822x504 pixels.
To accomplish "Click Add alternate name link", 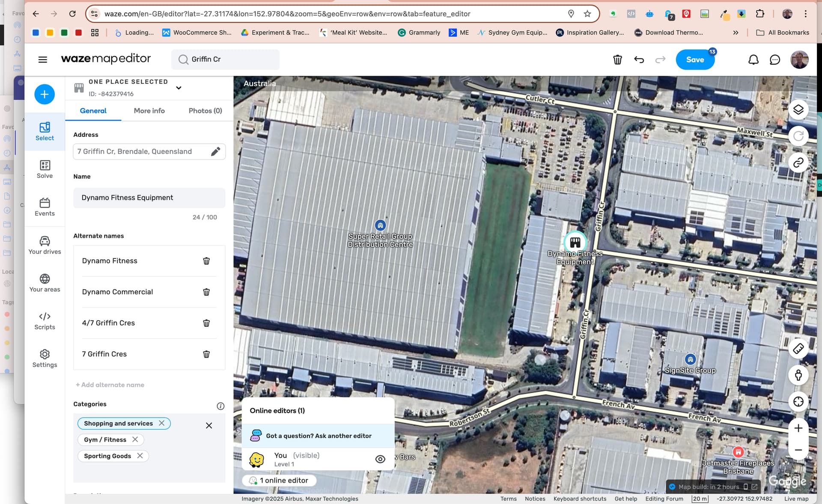I will pyautogui.click(x=110, y=385).
